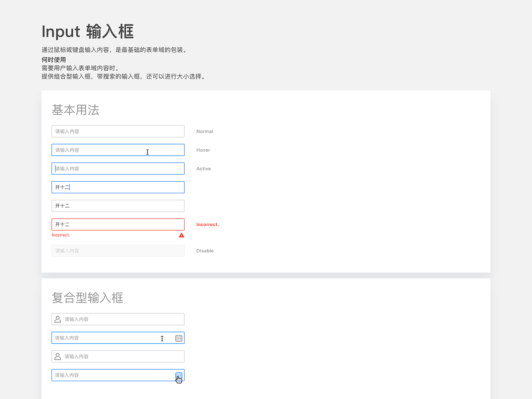Click the user icon in the third composite input
Screen dimensions: 532x399
pyautogui.click(x=58, y=356)
